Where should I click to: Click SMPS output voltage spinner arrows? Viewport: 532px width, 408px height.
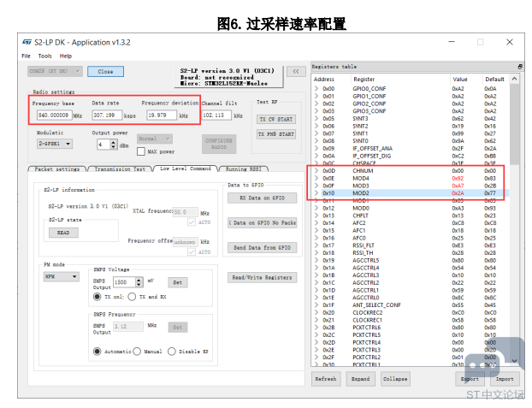(139, 282)
